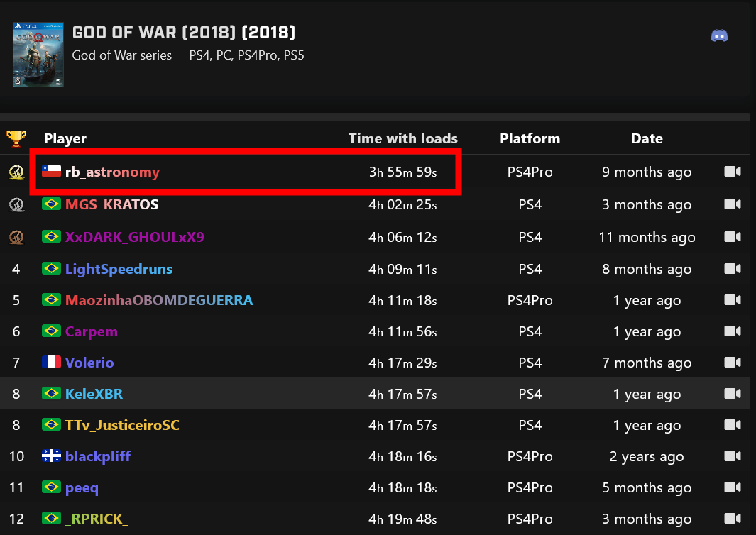Click the Brazil flag beside KeleXBR
The width and height of the screenshot is (756, 535).
tap(51, 393)
